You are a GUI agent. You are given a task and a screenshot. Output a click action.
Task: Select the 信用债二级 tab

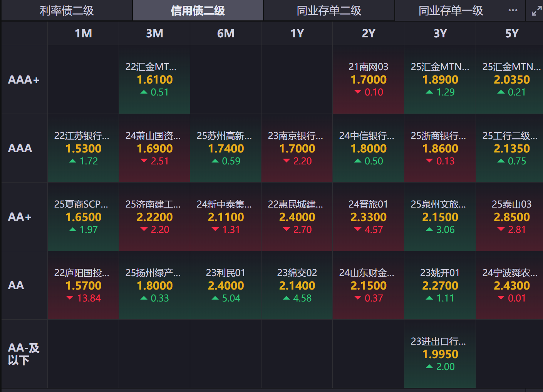(198, 11)
